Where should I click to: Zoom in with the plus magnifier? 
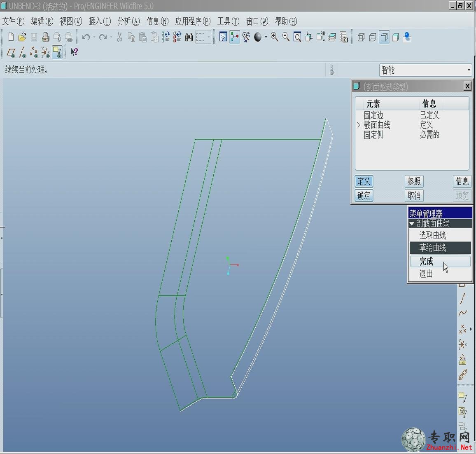click(x=274, y=37)
